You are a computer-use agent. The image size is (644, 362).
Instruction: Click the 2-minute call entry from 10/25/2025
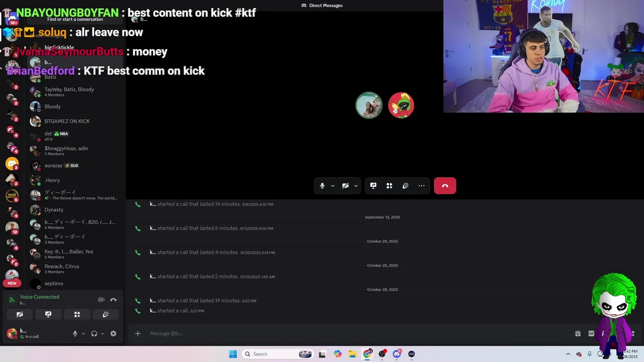pos(212,277)
